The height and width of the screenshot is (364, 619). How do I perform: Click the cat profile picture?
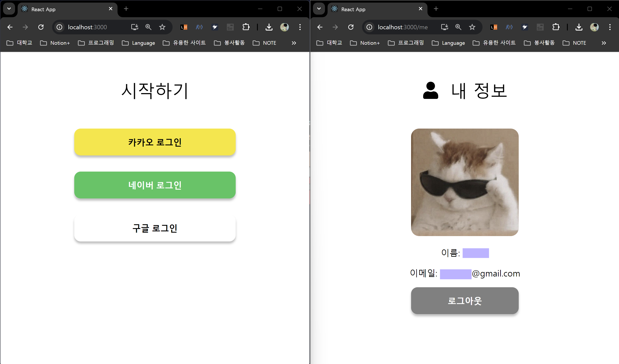(464, 182)
